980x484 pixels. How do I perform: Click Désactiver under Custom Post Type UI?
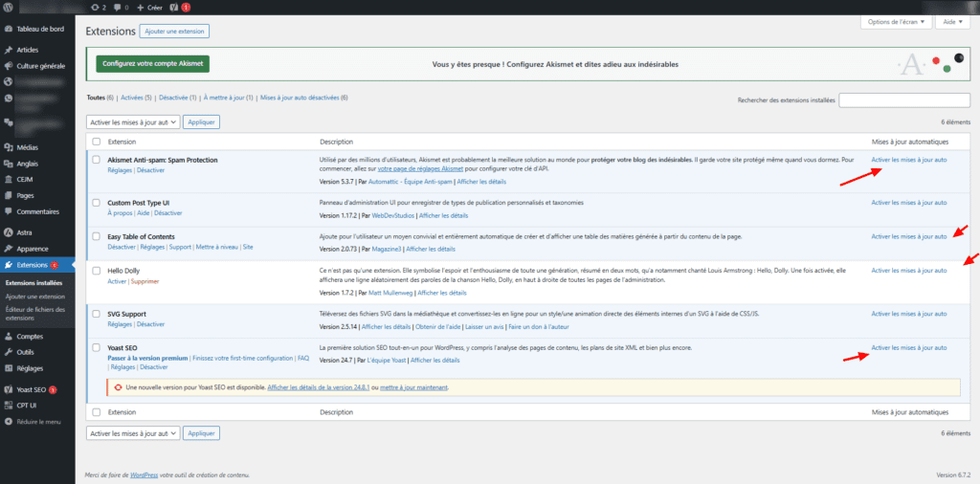[x=168, y=213]
